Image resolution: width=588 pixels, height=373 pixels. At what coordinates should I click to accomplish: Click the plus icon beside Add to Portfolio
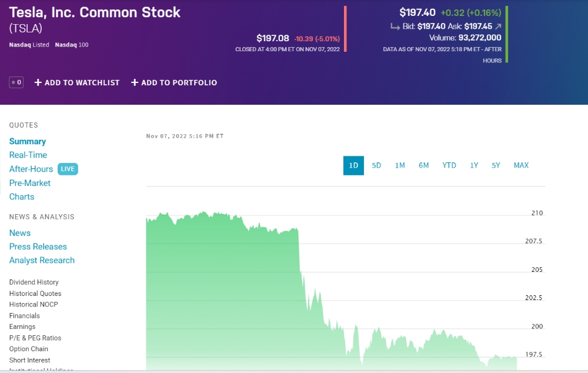(x=135, y=83)
